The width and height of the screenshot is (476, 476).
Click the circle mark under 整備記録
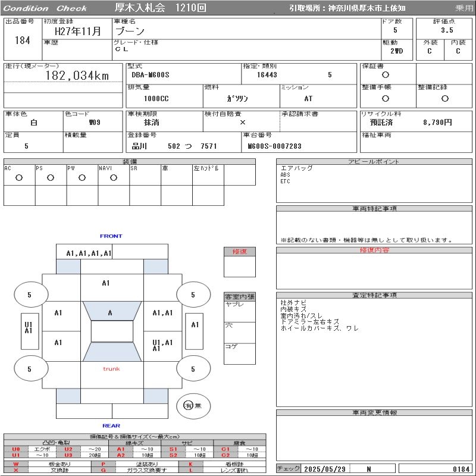(x=444, y=98)
